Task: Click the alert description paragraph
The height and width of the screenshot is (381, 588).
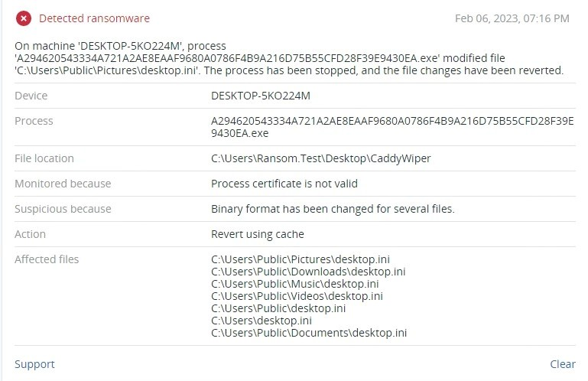Action: 289,58
